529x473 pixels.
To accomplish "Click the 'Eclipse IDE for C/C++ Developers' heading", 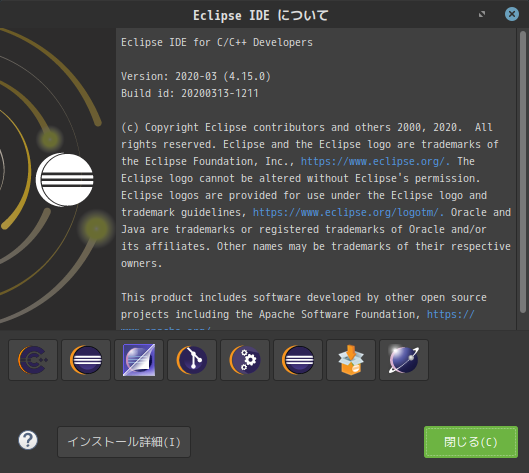I will (217, 42).
